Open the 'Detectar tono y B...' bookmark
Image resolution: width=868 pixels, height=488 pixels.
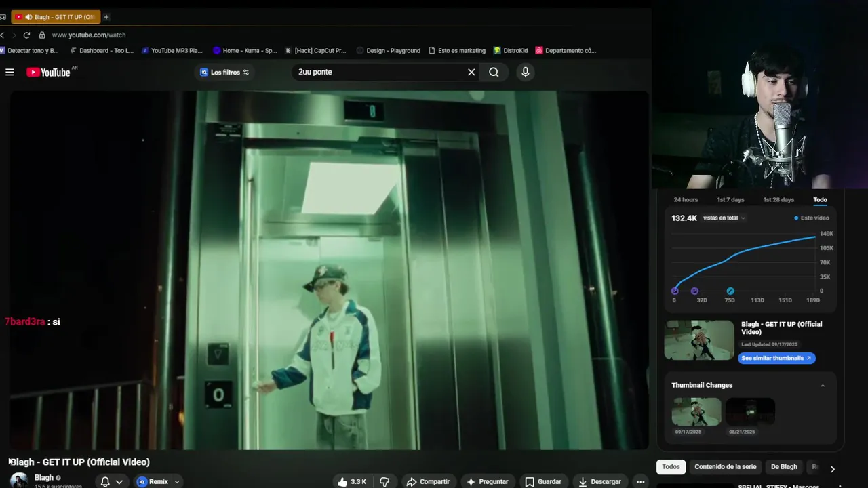[29, 50]
